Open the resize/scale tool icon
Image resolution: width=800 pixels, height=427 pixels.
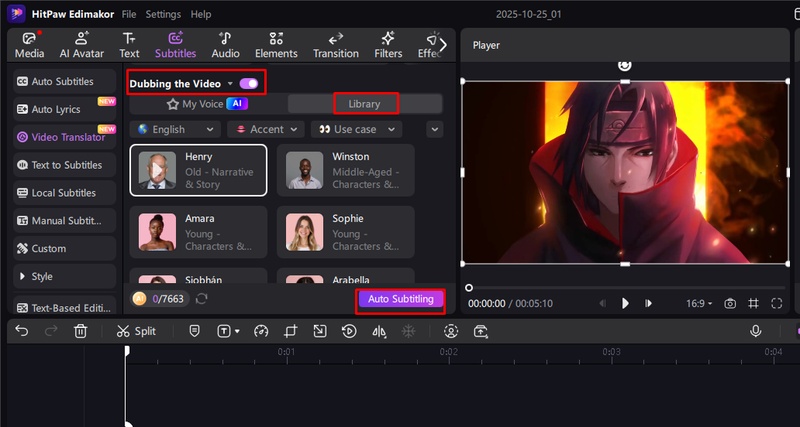tap(320, 331)
